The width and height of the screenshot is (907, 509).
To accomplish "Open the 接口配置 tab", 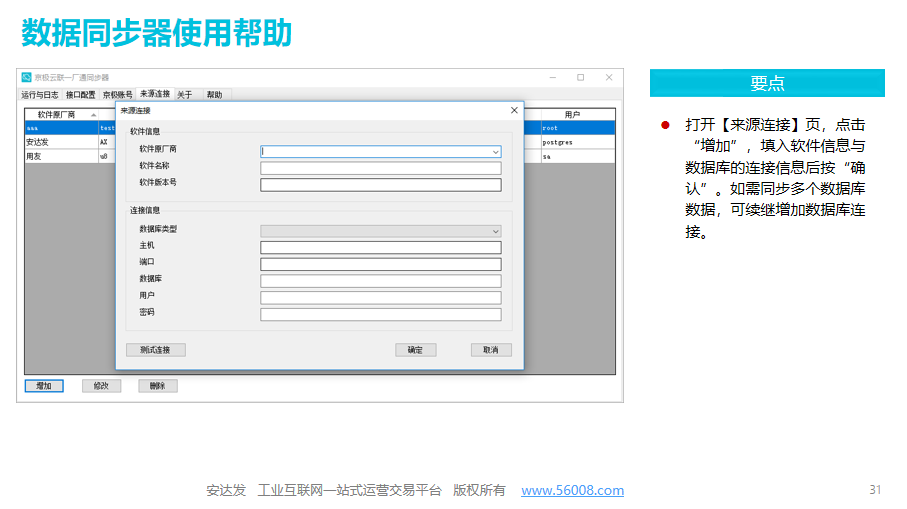I will (x=81, y=95).
